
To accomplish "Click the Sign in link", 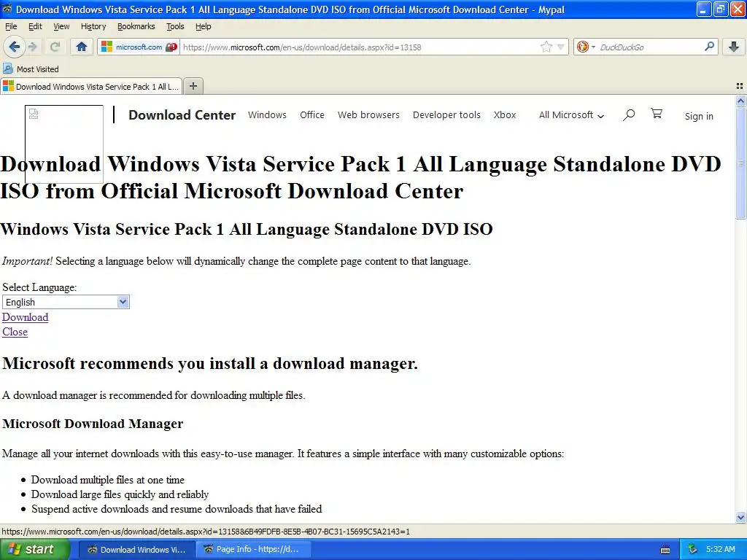I will click(x=699, y=116).
